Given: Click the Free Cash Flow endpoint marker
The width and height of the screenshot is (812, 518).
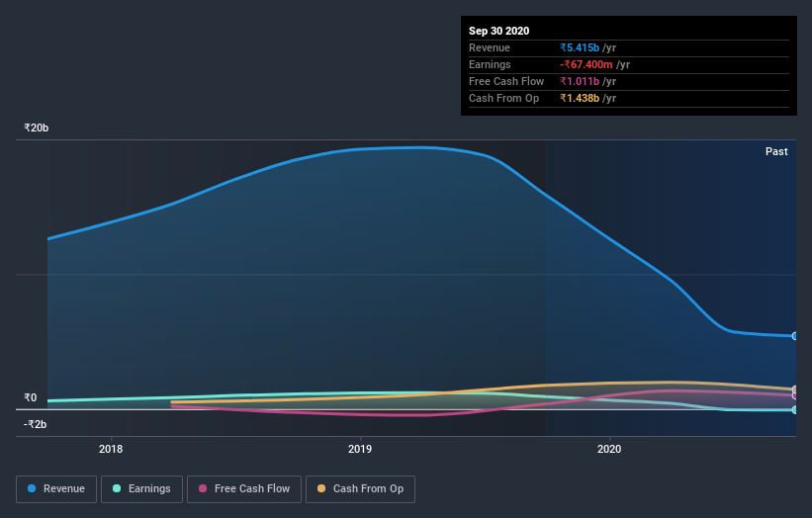Looking at the screenshot, I should 795,395.
